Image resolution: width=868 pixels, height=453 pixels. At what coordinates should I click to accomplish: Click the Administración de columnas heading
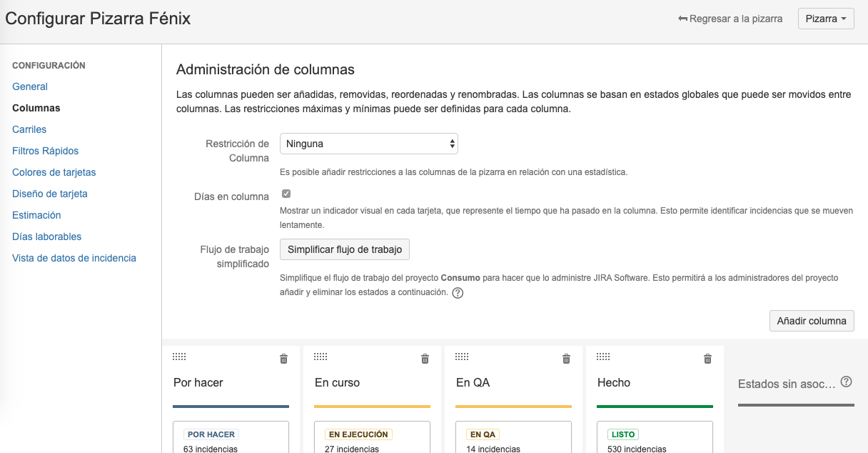pyautogui.click(x=266, y=69)
